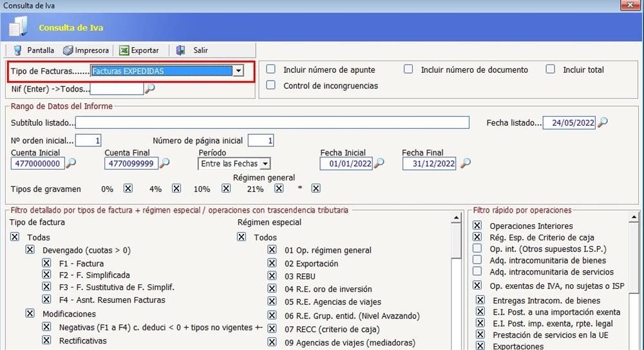Click Cuenta Final lookup magnifier
Image resolution: width=644 pixels, height=350 pixels.
pos(164,164)
